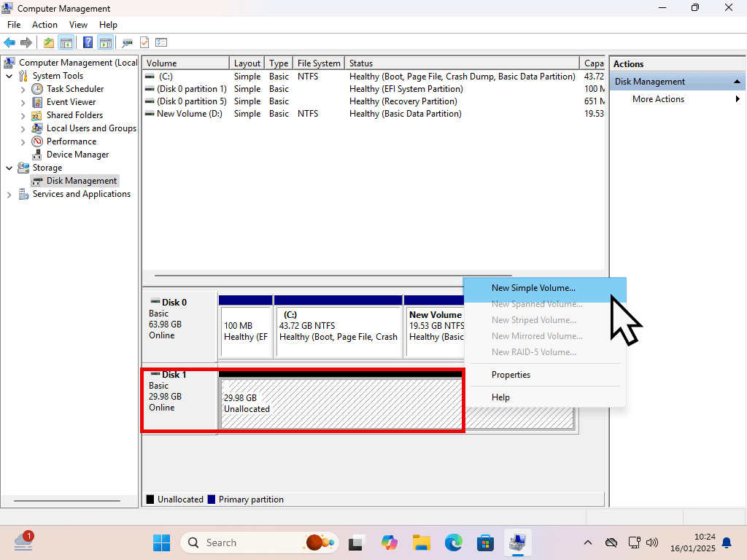Select Device Manager in the console tree

click(x=77, y=155)
